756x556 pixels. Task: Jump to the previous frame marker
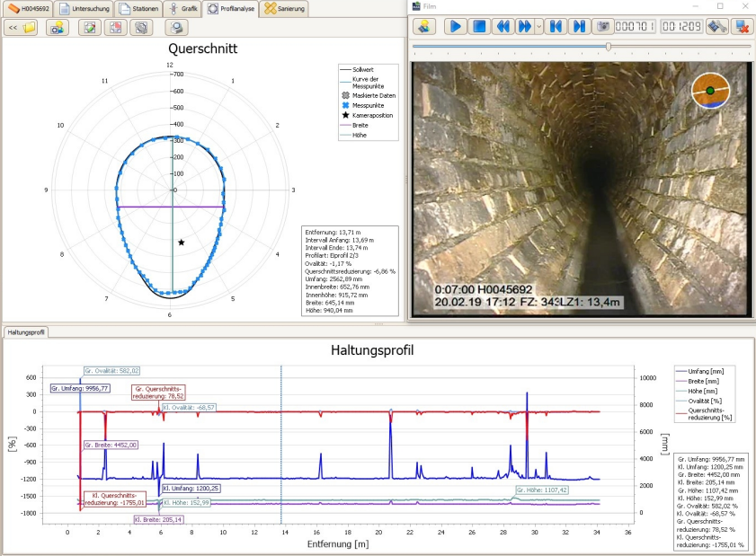pyautogui.click(x=556, y=26)
